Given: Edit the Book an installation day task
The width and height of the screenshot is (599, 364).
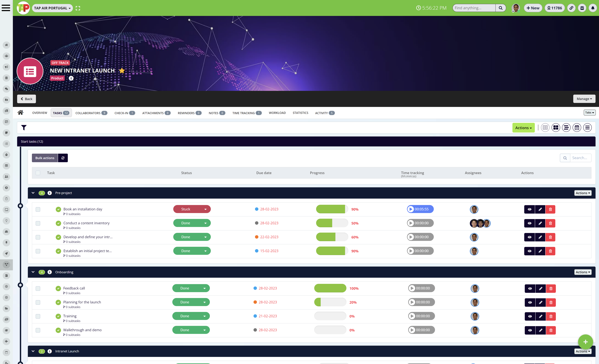Looking at the screenshot, I should tap(540, 209).
